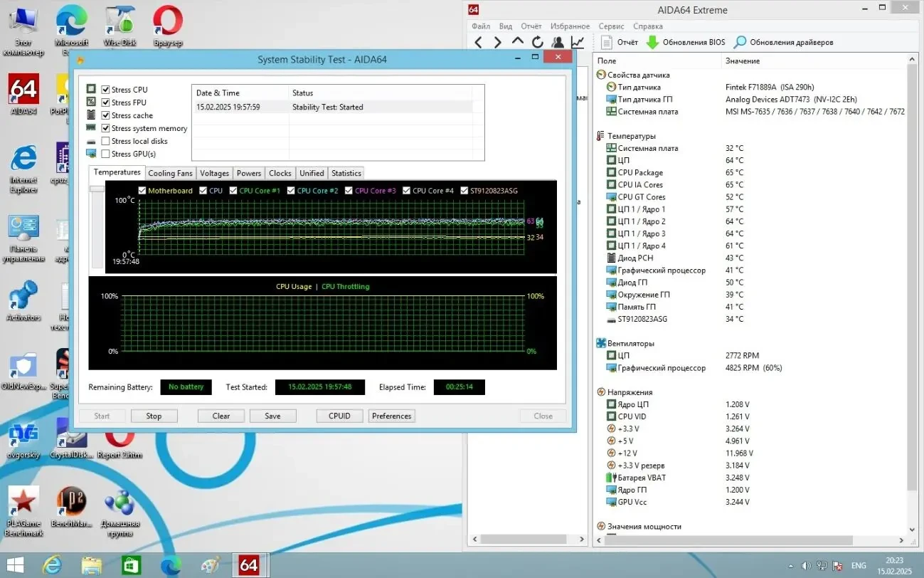Disable the Motherboard graph checkbox
This screenshot has height=578, width=924.
click(142, 191)
